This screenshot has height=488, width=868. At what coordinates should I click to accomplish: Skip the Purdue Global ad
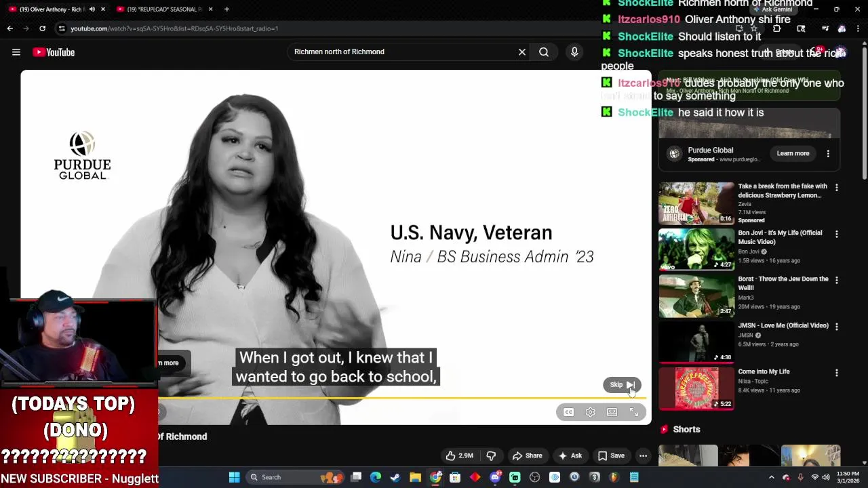(622, 385)
